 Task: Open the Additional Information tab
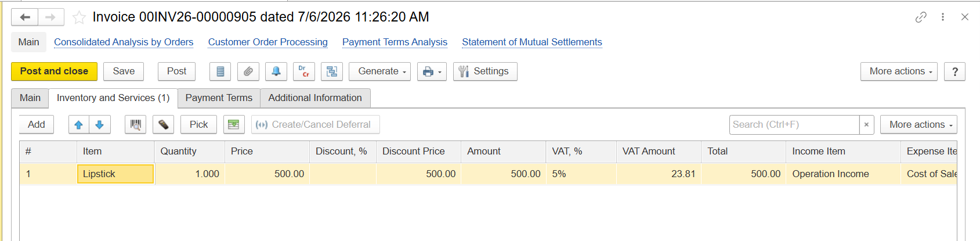pos(315,98)
